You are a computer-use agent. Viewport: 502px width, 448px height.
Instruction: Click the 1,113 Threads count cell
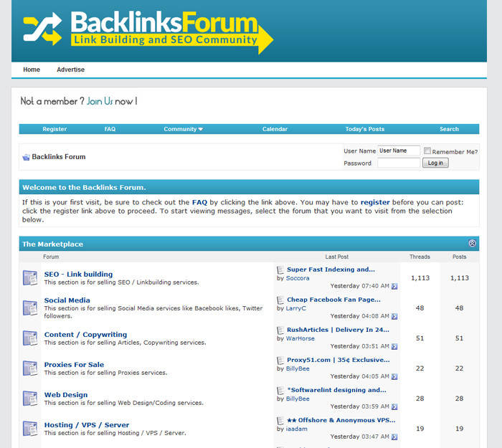(x=420, y=278)
